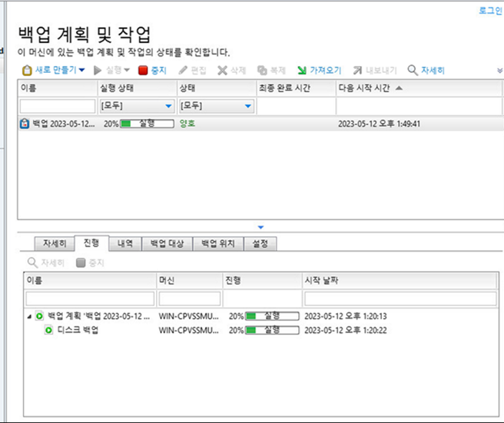Click the 실행 play icon in toolbar

click(97, 70)
